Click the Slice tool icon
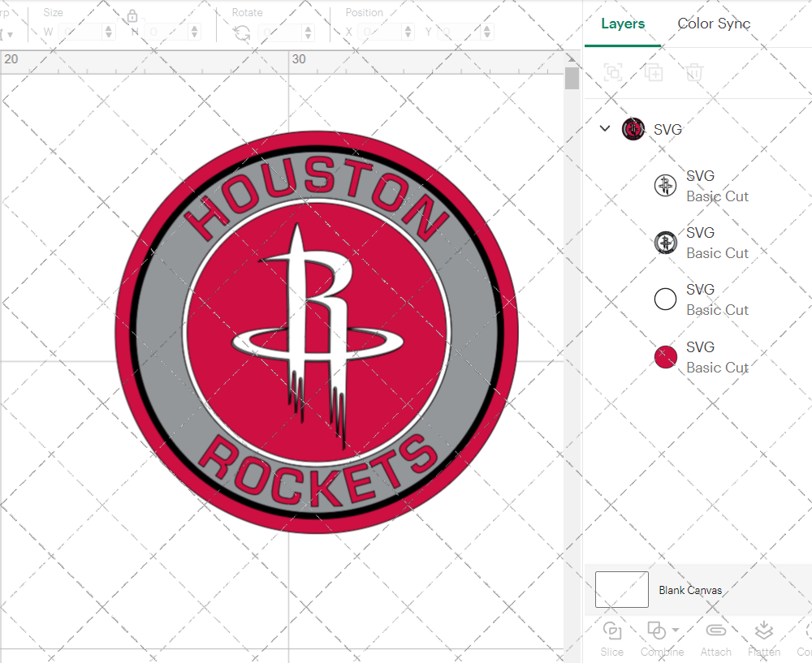The width and height of the screenshot is (812, 663). tap(611, 631)
